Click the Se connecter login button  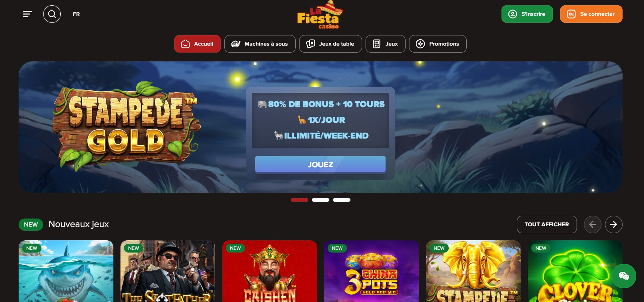(x=591, y=14)
